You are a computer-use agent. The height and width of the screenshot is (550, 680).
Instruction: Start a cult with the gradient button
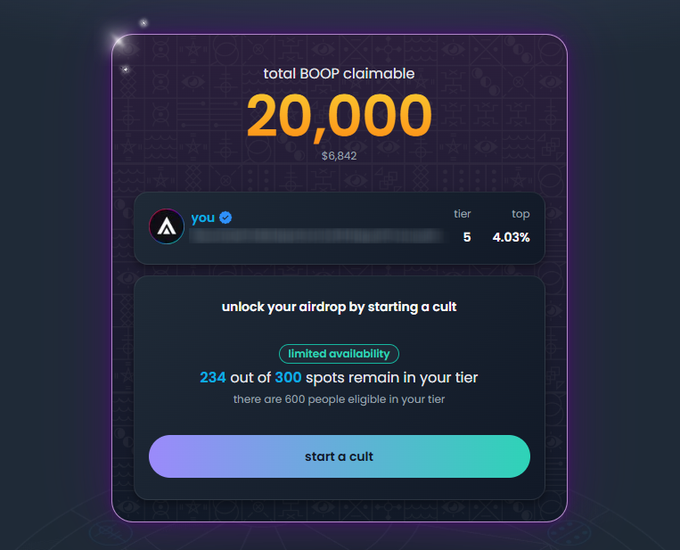tap(339, 456)
